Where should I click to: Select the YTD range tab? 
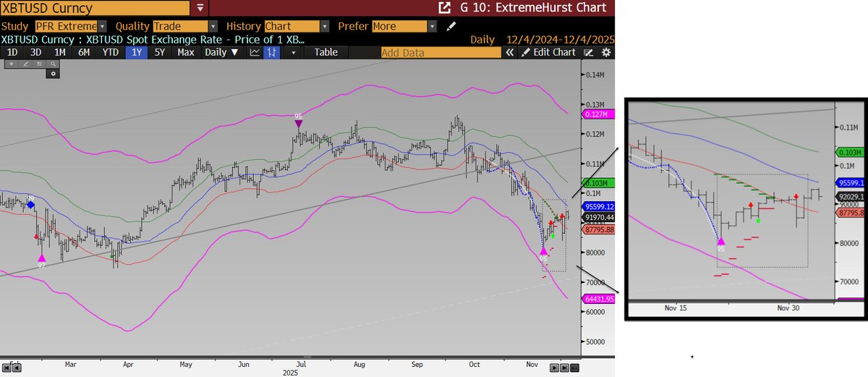(x=111, y=52)
